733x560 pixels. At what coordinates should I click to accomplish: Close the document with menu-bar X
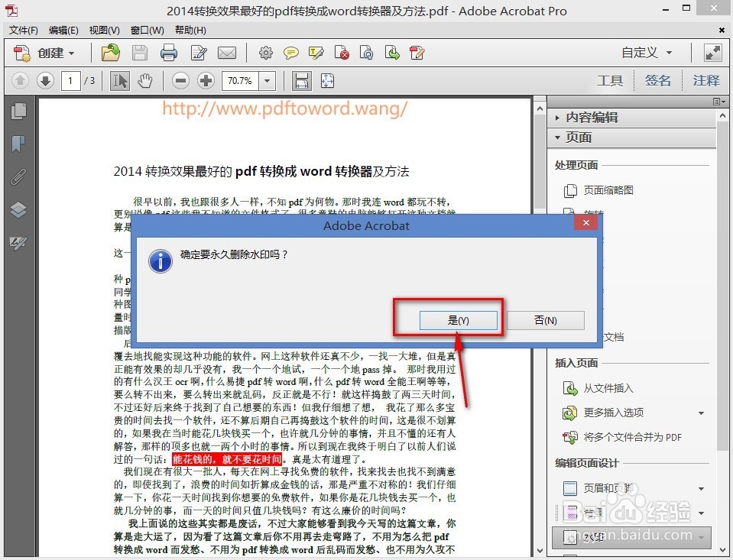pyautogui.click(x=722, y=31)
